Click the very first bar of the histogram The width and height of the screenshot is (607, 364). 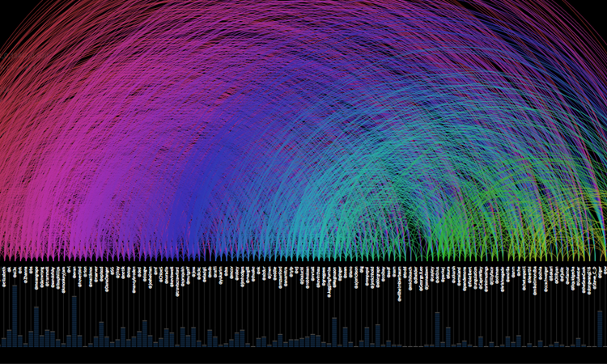point(3,341)
